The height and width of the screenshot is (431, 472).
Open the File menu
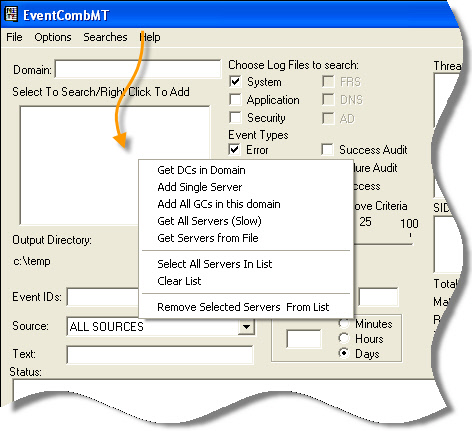coord(14,37)
